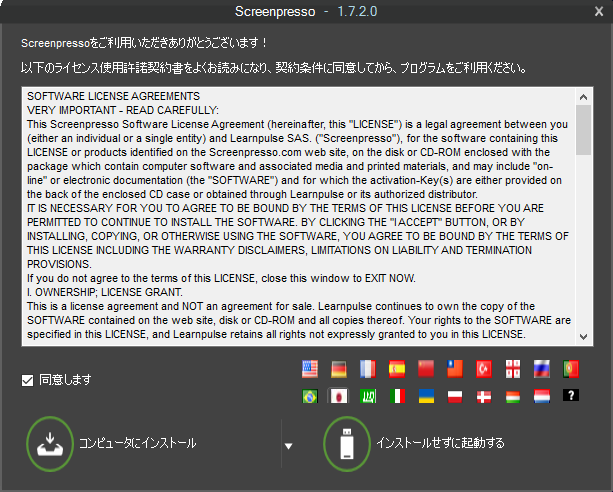
Task: Click the license scrollbar up arrow
Action: [584, 97]
